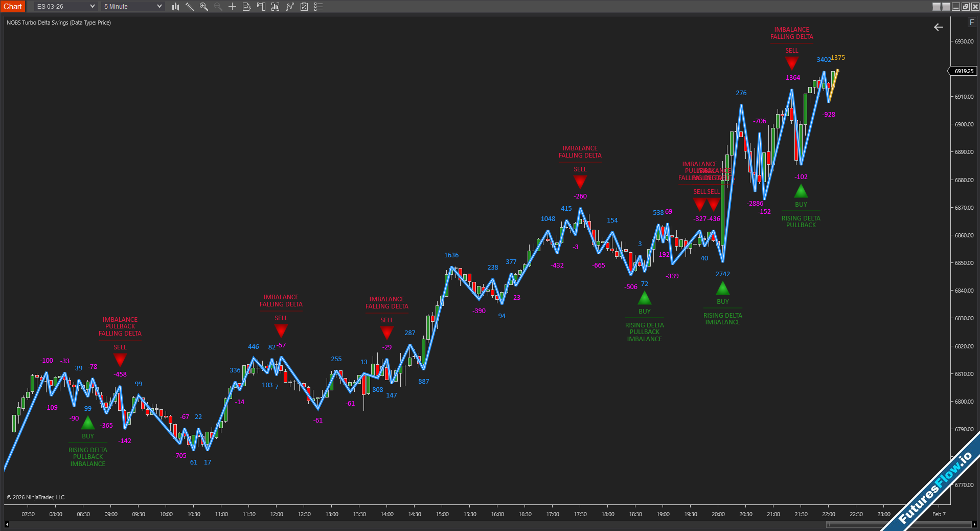Click the horizontal scrollbar left arrow

pos(7,524)
